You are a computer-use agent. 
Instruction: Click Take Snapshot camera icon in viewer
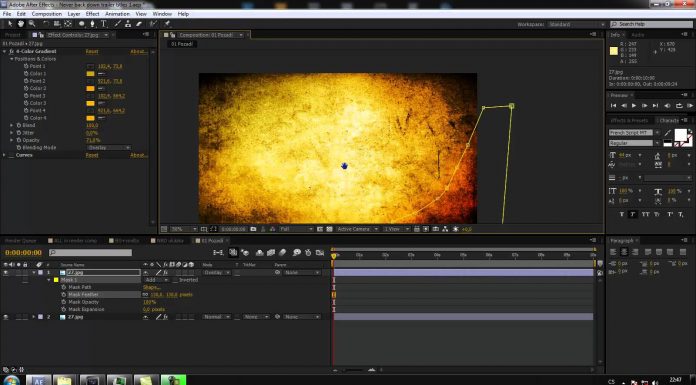pos(253,229)
